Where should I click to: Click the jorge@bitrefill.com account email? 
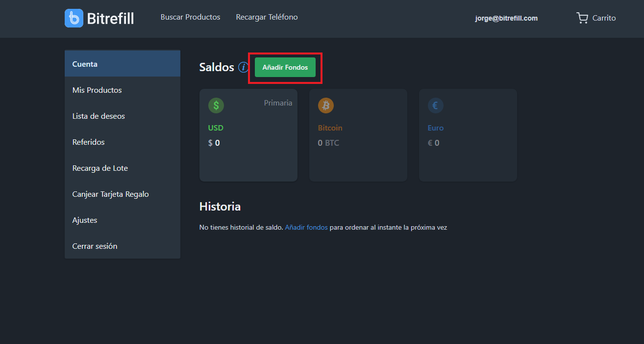[506, 18]
